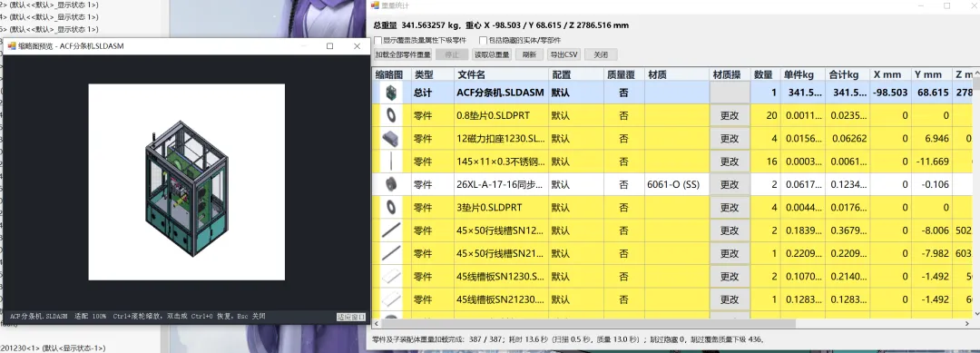980x353 pixels.
Task: Sort by the Y mm column header
Action: tap(933, 74)
